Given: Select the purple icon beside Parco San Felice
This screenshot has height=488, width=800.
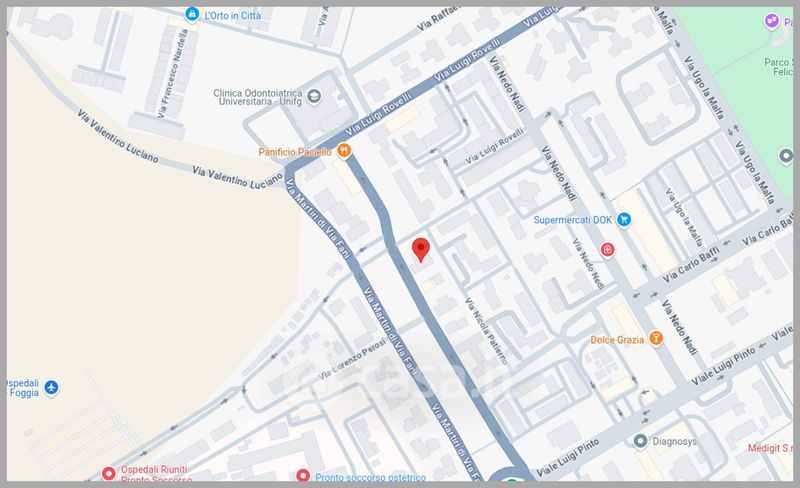Looking at the screenshot, I should point(772,21).
